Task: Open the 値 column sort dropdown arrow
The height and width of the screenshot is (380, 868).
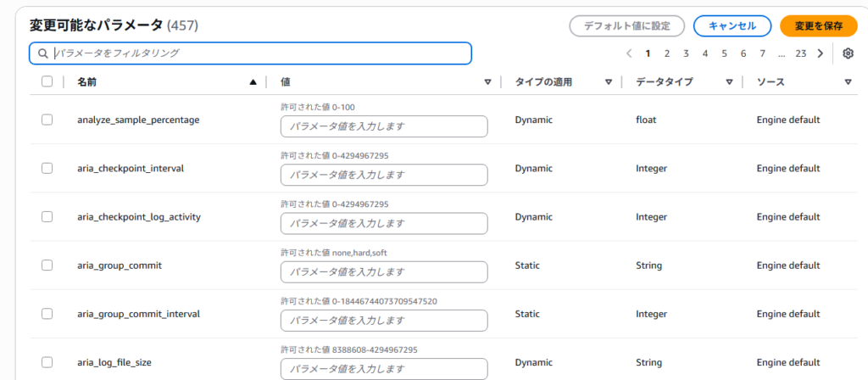Action: pyautogui.click(x=487, y=82)
